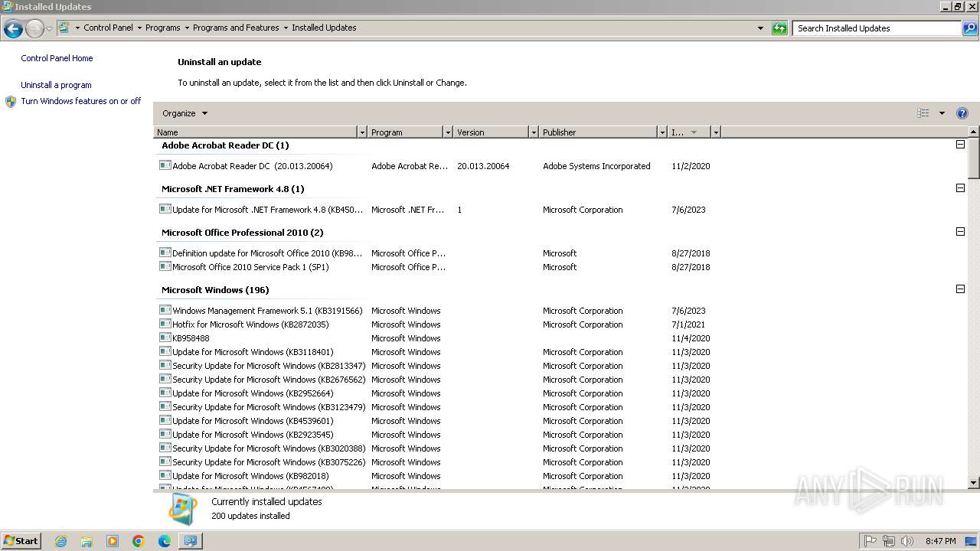Open Internet Explorer from the taskbar
Image resolution: width=980 pixels, height=551 pixels.
pyautogui.click(x=60, y=541)
